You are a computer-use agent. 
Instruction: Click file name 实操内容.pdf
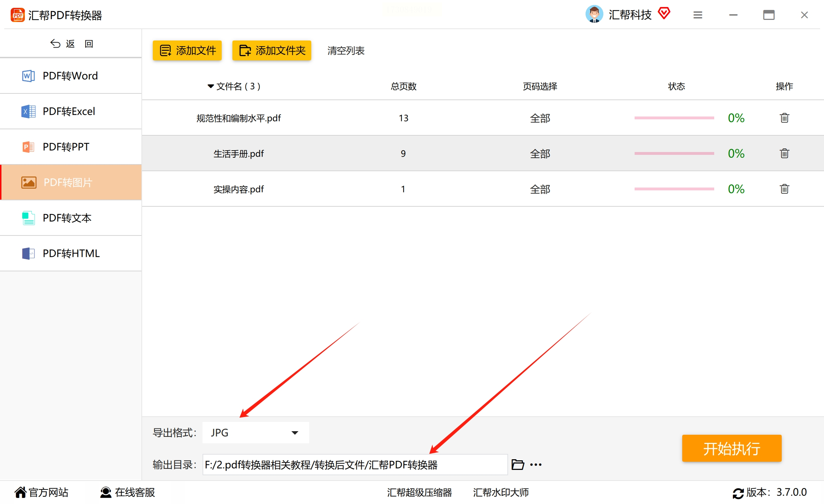(x=238, y=189)
